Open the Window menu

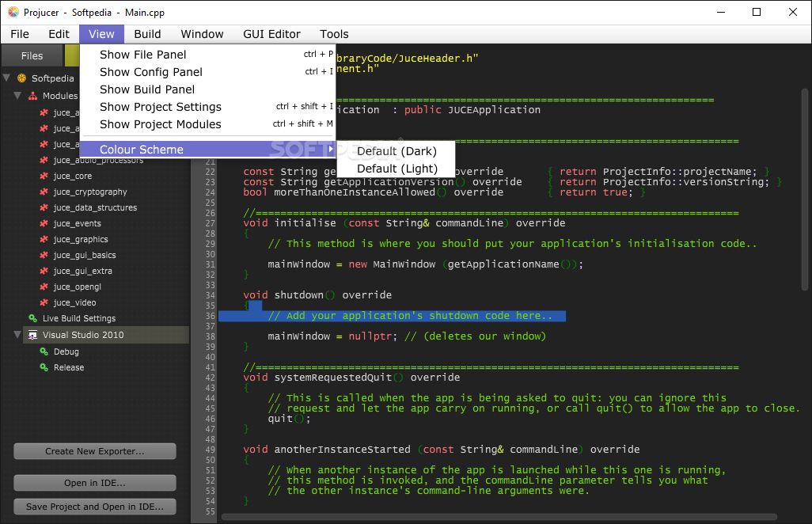[202, 34]
